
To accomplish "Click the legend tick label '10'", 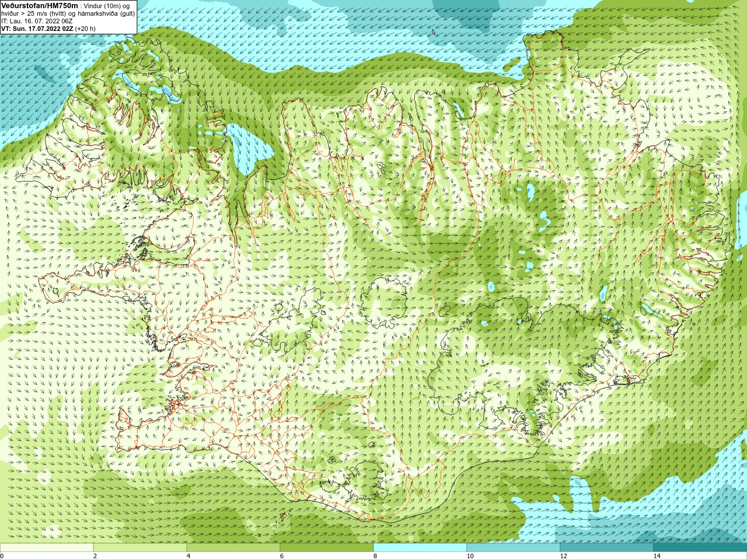I will click(470, 556).
